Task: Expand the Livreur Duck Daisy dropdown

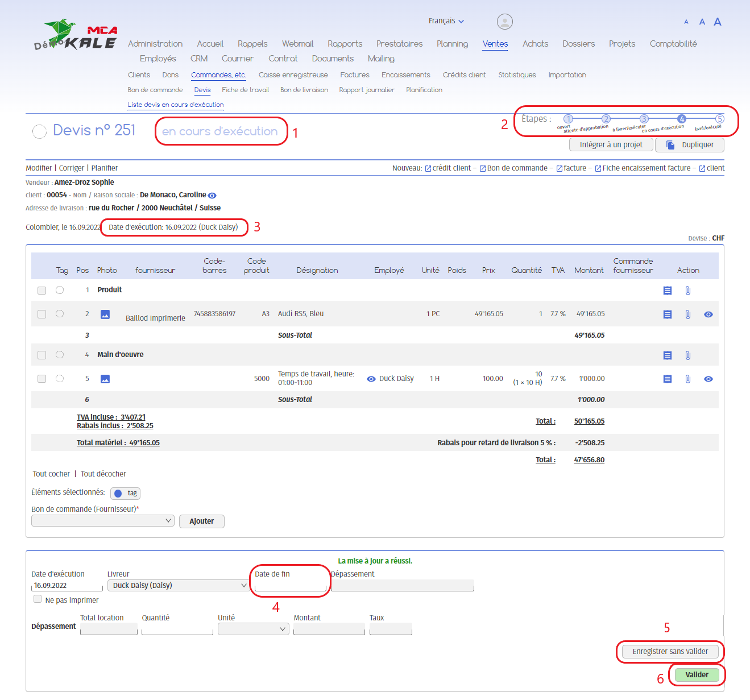Action: [179, 585]
